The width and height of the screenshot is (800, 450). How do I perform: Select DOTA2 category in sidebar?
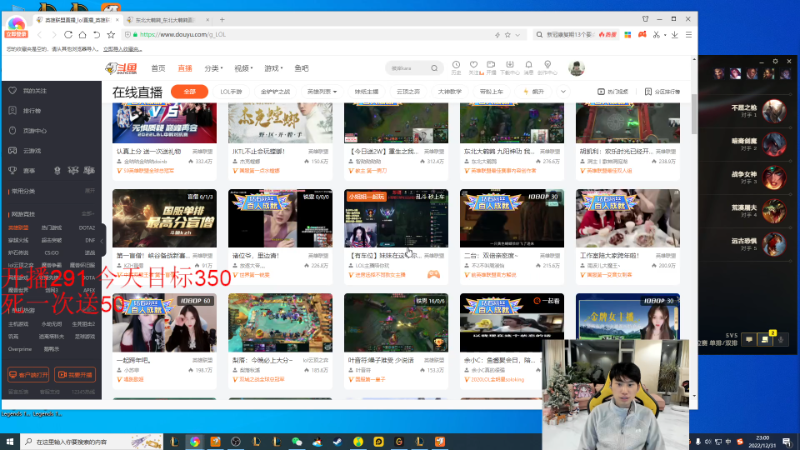coord(87,228)
